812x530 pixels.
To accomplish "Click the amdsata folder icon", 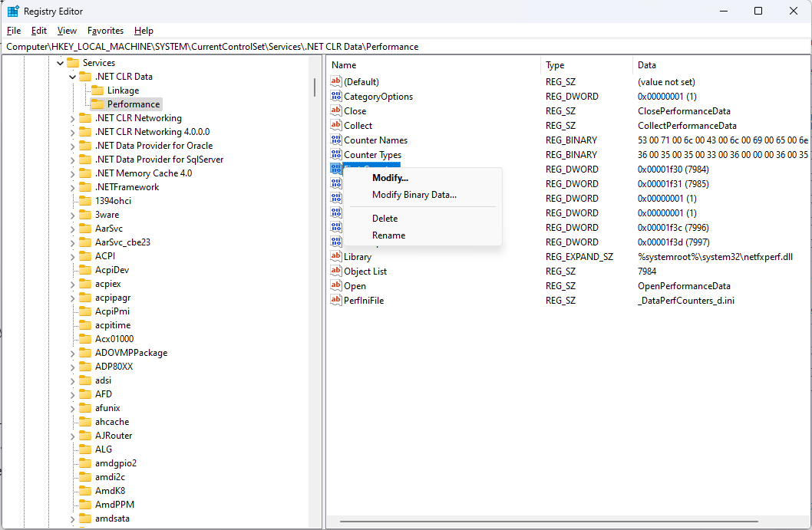I will (x=85, y=518).
